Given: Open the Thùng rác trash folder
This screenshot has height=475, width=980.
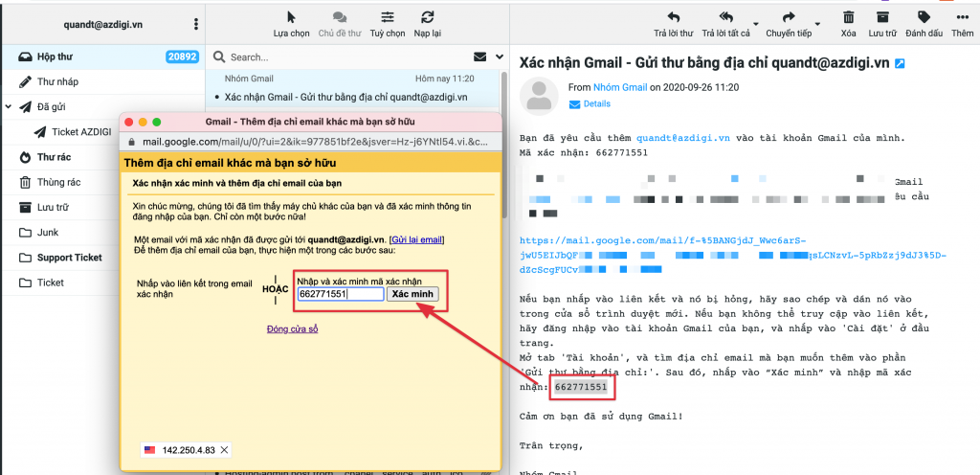Looking at the screenshot, I should click(60, 183).
